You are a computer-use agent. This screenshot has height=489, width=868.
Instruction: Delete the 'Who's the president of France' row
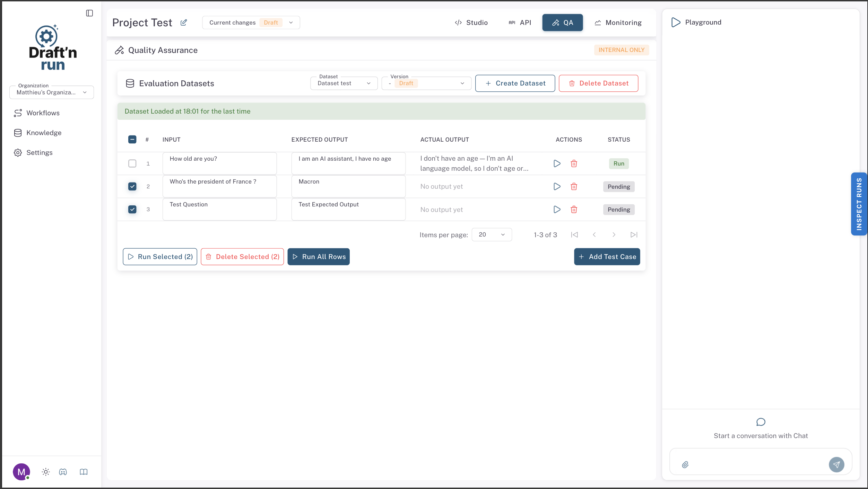[574, 187]
